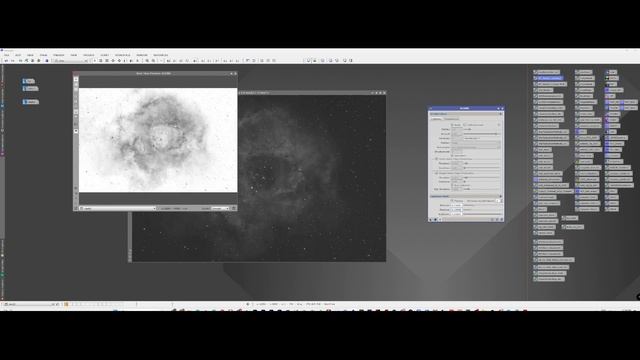Open view list dropdown in Real-Time Preview footer
This screenshot has height=360, width=640.
118,208
